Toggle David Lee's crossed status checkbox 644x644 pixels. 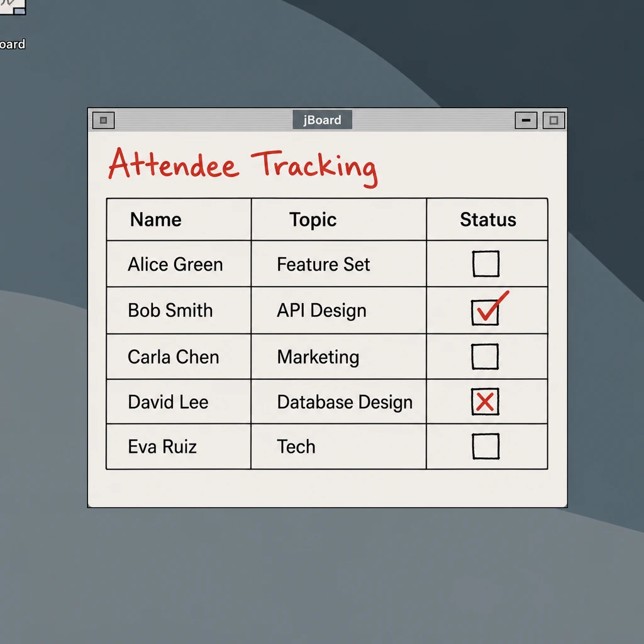pos(485,402)
